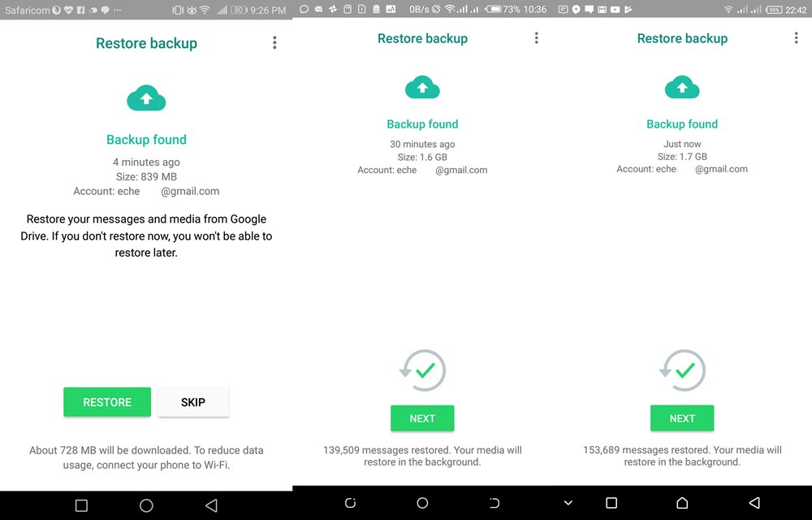Open three-dot menu on Safaricom phone screen

pyautogui.click(x=274, y=43)
